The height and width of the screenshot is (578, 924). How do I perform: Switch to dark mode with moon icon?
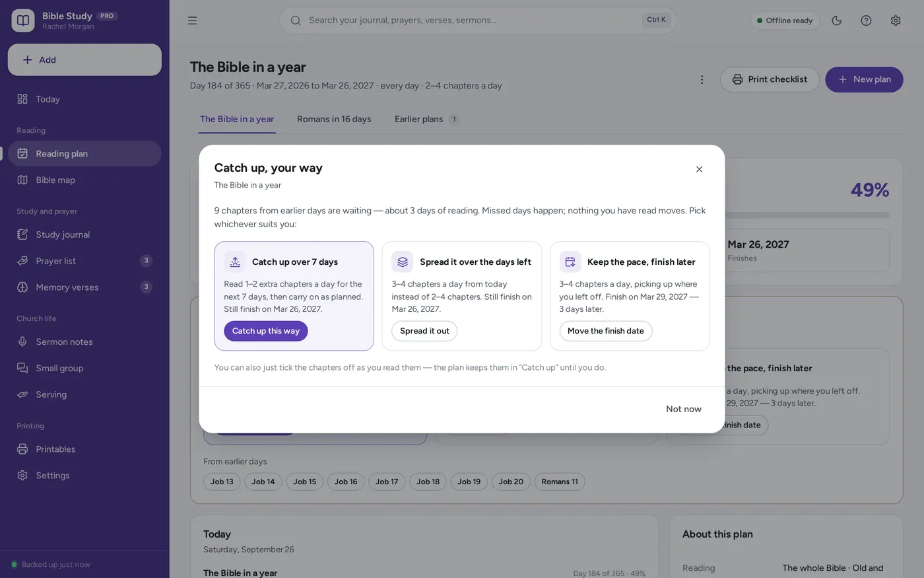click(x=837, y=20)
